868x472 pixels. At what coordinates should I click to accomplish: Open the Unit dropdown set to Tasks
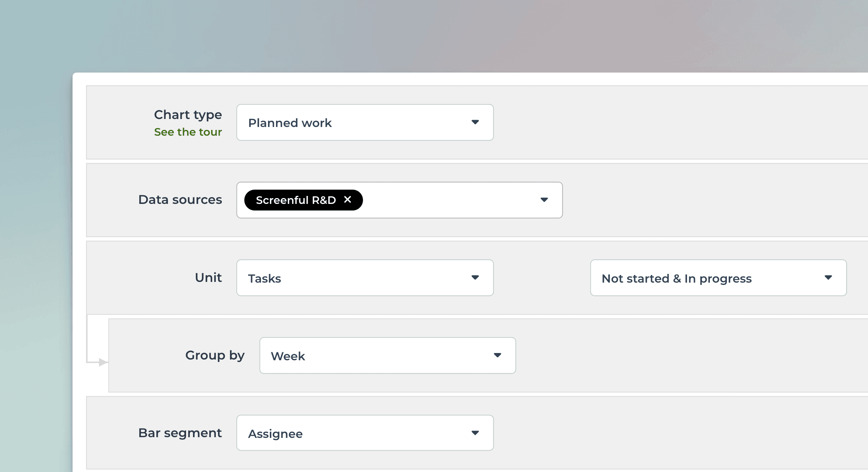coord(365,278)
